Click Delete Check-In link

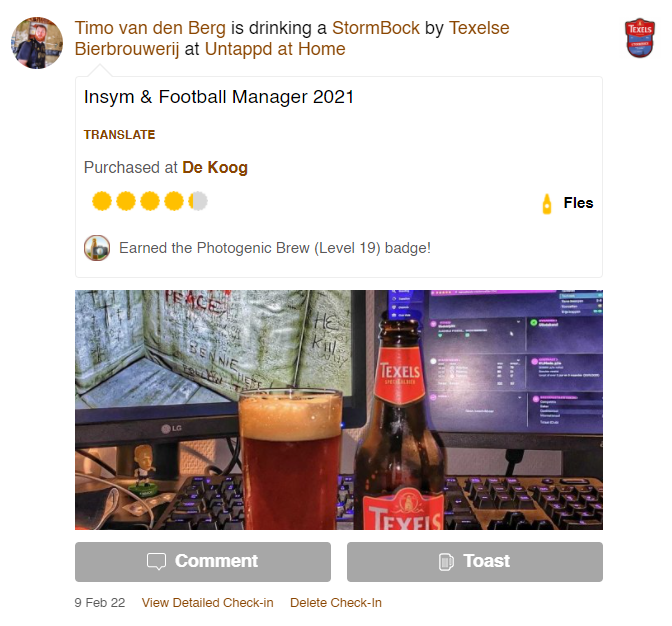pos(336,603)
